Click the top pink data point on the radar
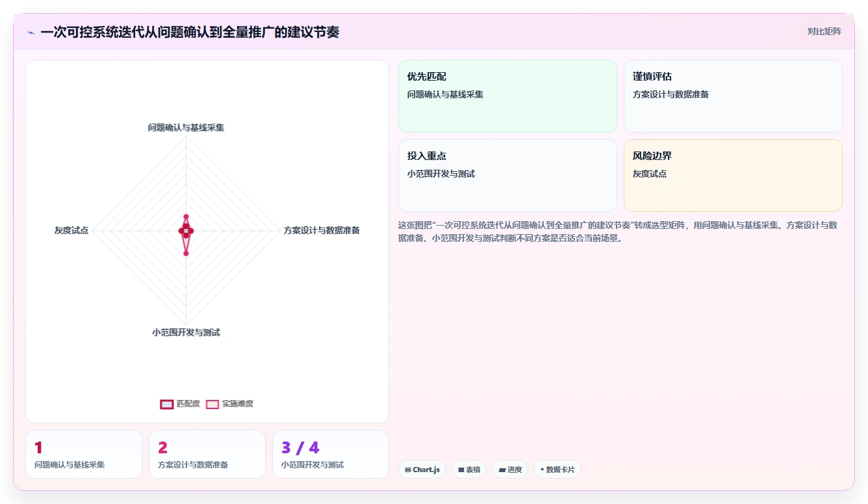The image size is (868, 504). pos(186,217)
